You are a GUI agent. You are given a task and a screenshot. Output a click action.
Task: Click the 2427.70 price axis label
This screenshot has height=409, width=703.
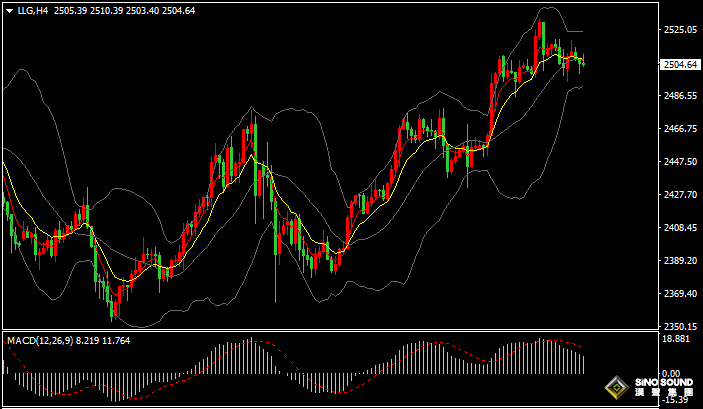tap(681, 195)
